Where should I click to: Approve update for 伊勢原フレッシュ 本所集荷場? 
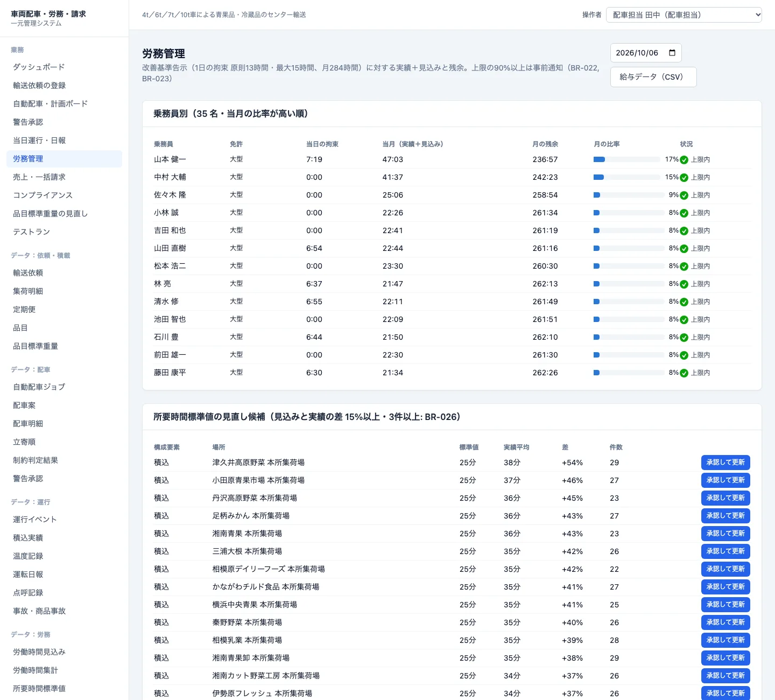(x=725, y=693)
